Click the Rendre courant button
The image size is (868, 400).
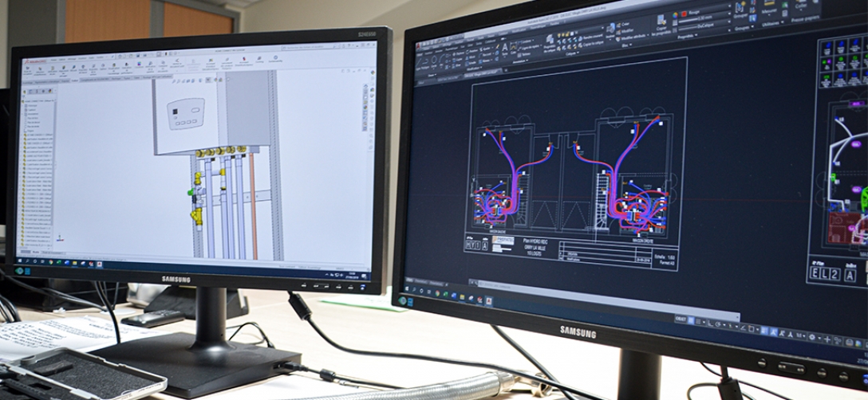590,37
